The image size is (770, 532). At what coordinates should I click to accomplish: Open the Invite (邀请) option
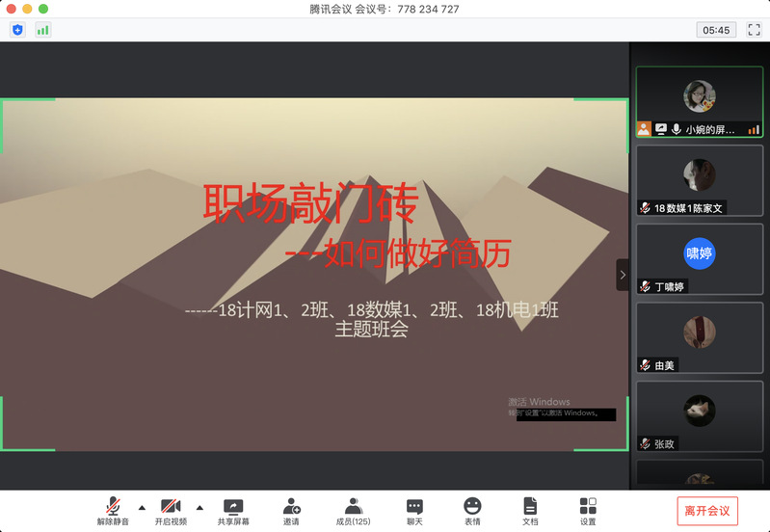(291, 511)
